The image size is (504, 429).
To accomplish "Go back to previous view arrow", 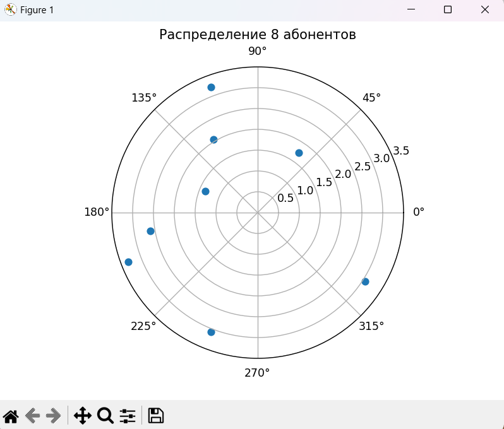I will [x=32, y=416].
